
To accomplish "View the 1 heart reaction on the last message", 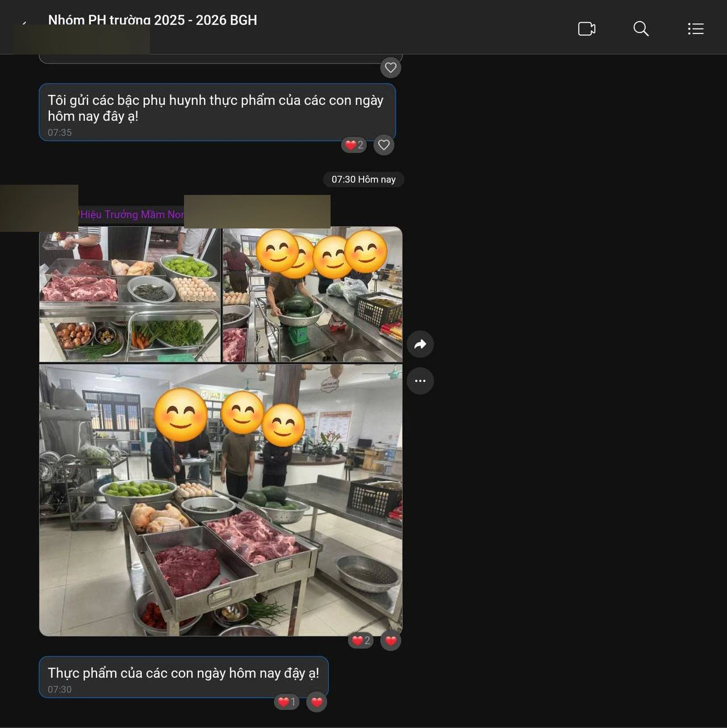I will [287, 702].
